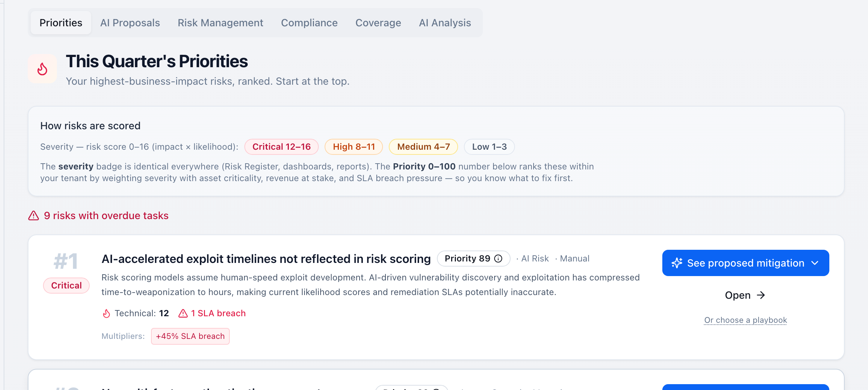This screenshot has width=868, height=390.
Task: Click the sparkle icon on See proposed mitigation
Action: pyautogui.click(x=677, y=263)
